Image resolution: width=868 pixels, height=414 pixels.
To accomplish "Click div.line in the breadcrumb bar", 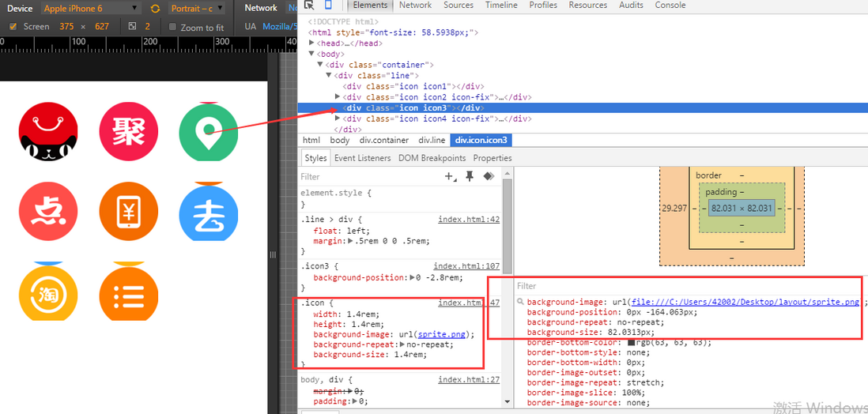I will 432,141.
